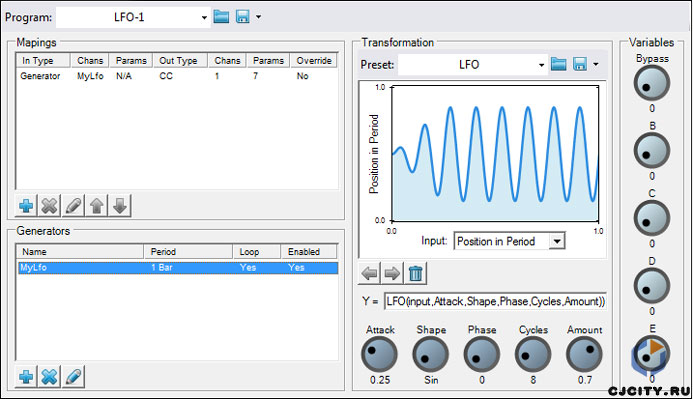Click the Period column header
The height and width of the screenshot is (399, 693).
188,252
